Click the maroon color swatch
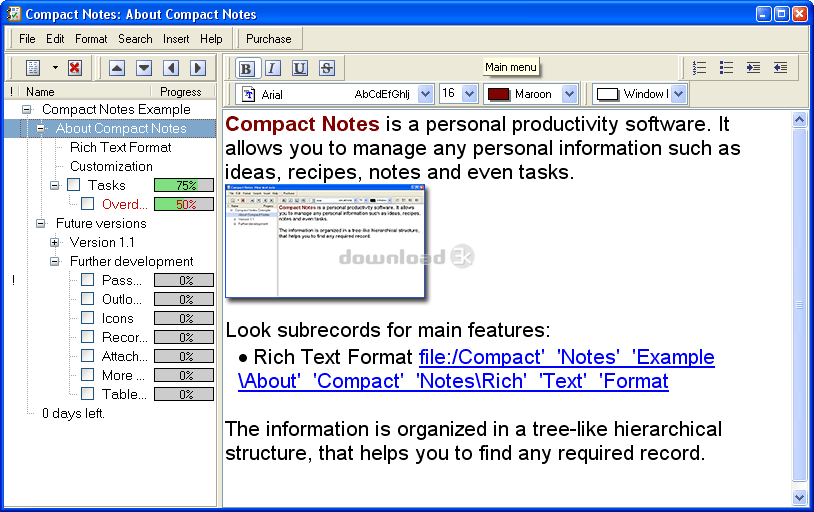814x512 pixels. pyautogui.click(x=498, y=95)
